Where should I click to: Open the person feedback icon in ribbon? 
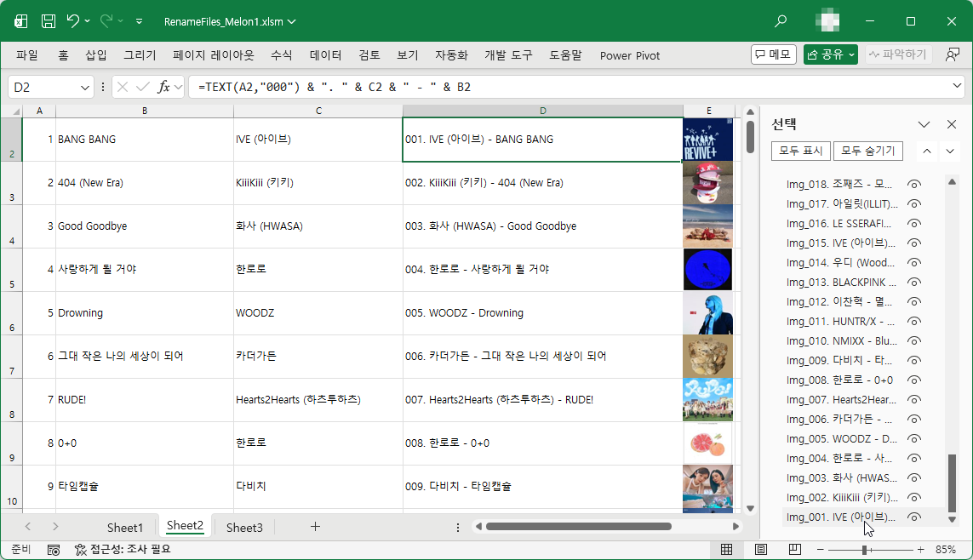pyautogui.click(x=952, y=54)
